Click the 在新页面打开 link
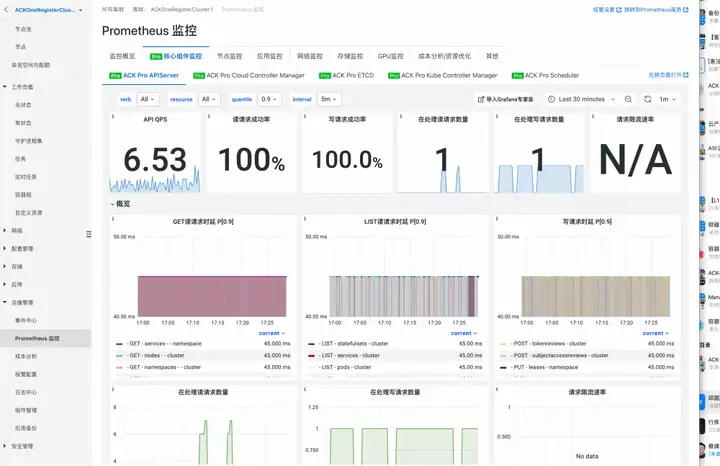 click(669, 75)
